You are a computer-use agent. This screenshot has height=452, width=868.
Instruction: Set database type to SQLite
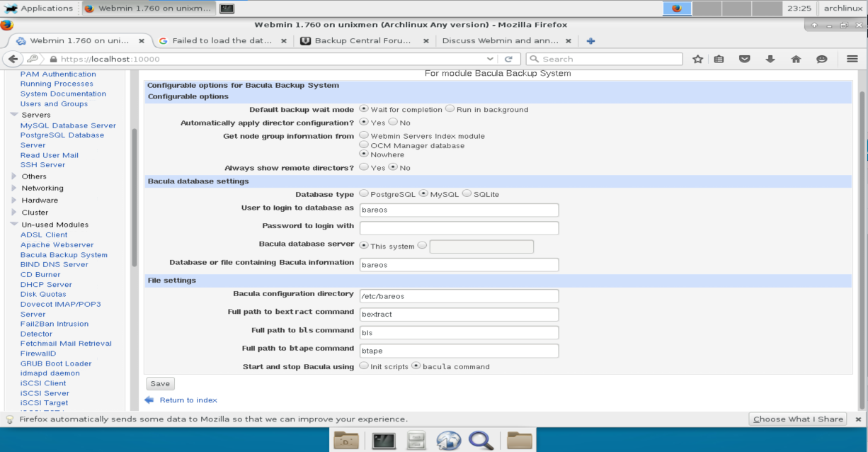pos(467,193)
